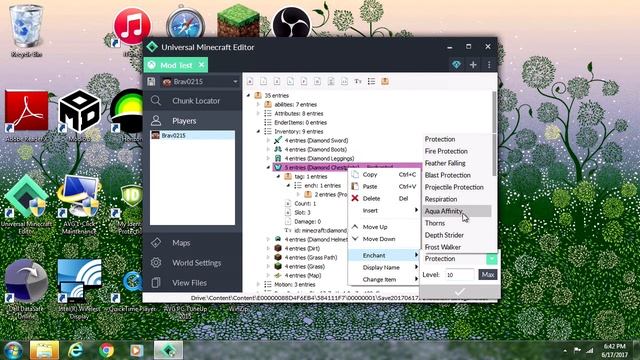Image resolution: width=640 pixels, height=360 pixels.
Task: Open the three-dot options menu
Action: click(489, 64)
